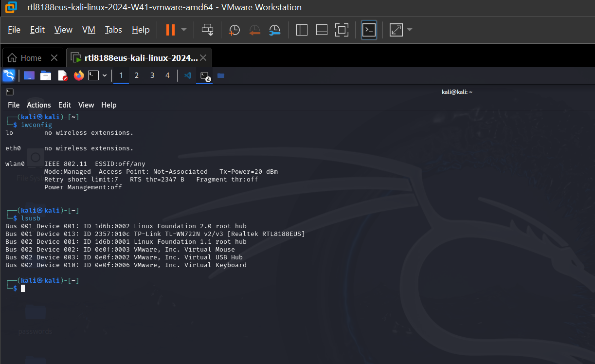Open terminal Help menu
The width and height of the screenshot is (595, 364).
[109, 105]
